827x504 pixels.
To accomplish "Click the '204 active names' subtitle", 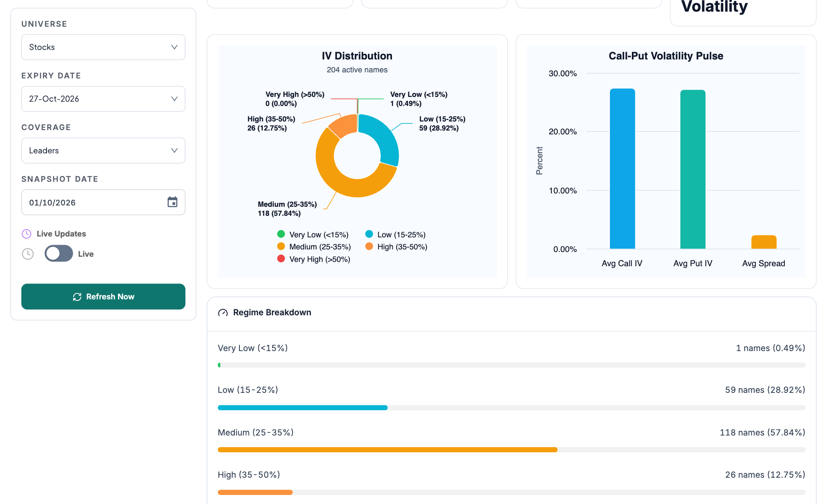I will pos(357,70).
